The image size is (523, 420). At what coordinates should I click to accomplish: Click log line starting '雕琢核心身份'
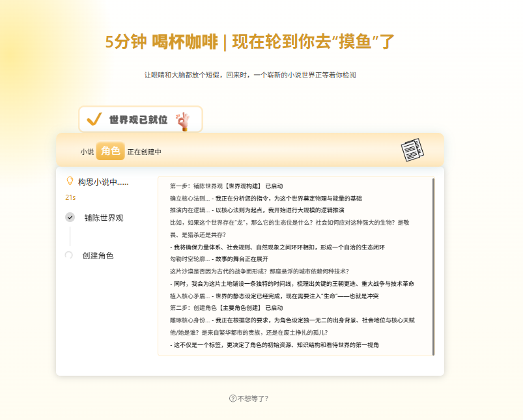click(x=292, y=320)
